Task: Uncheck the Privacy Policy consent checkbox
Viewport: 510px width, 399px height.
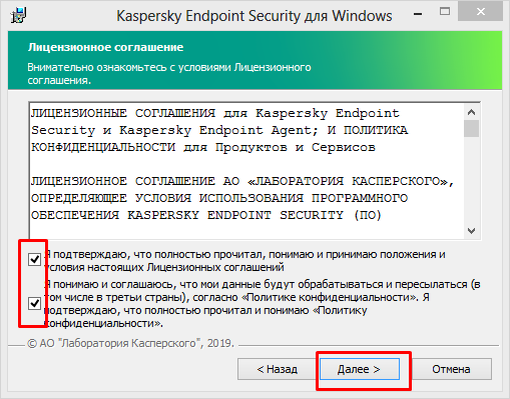Action: [x=34, y=303]
